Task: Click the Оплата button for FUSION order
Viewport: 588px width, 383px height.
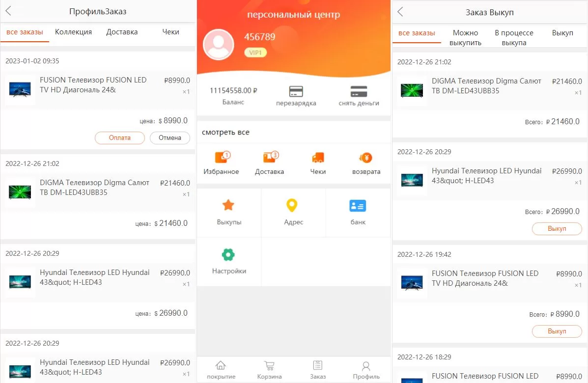Action: (x=120, y=138)
